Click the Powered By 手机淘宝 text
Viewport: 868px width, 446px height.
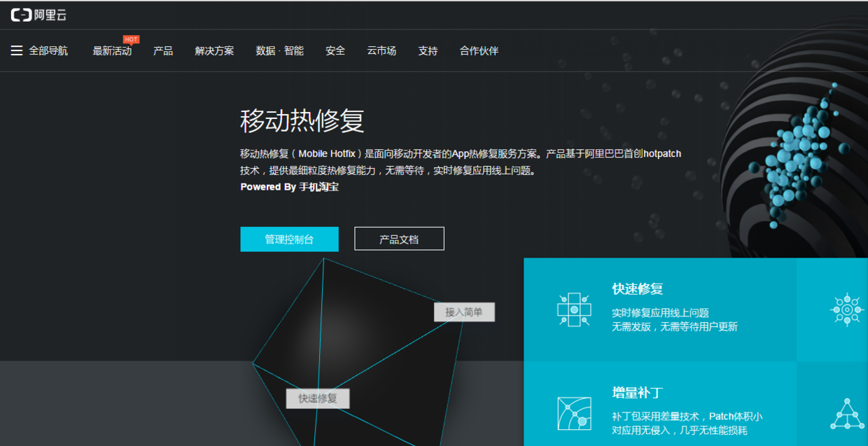(x=290, y=187)
